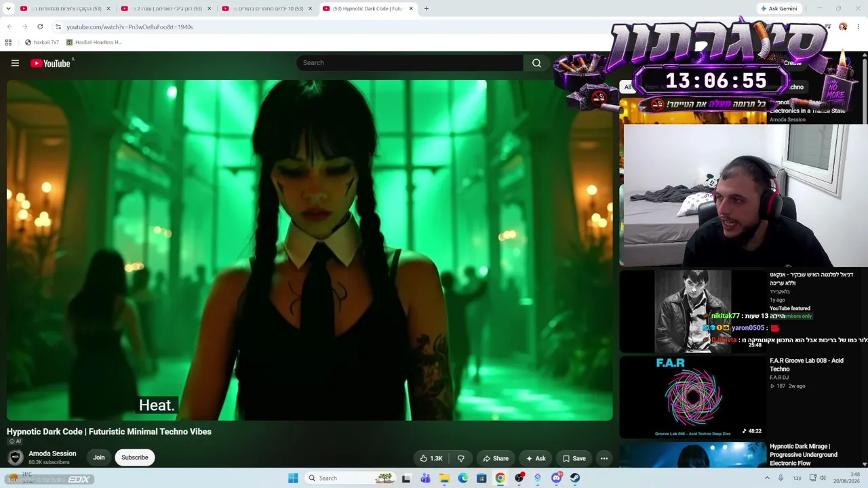This screenshot has height=488, width=868.
Task: Play the F.A.R Groove Lab 008 thumbnail
Action: coord(692,396)
